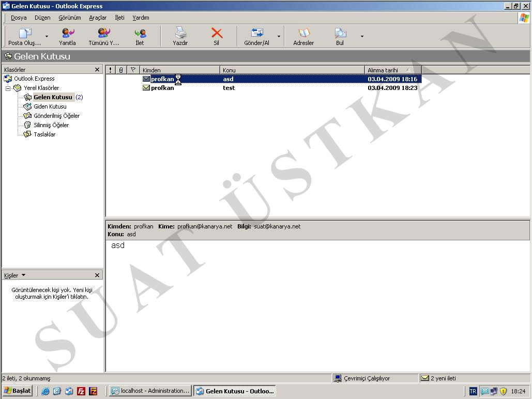The width and height of the screenshot is (532, 399).
Task: Launch Outlook Express from quick launch
Action: coord(69,391)
